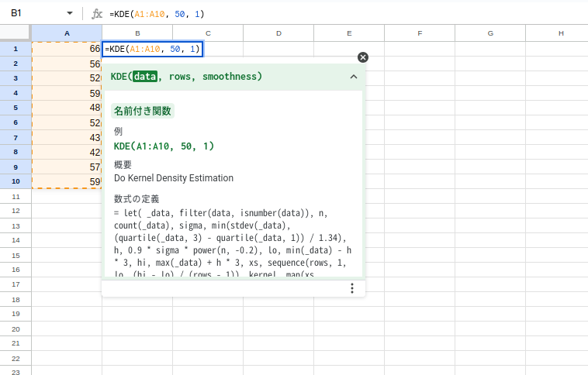This screenshot has width=588, height=375.
Task: Close the KDE function help popup
Action: click(362, 57)
